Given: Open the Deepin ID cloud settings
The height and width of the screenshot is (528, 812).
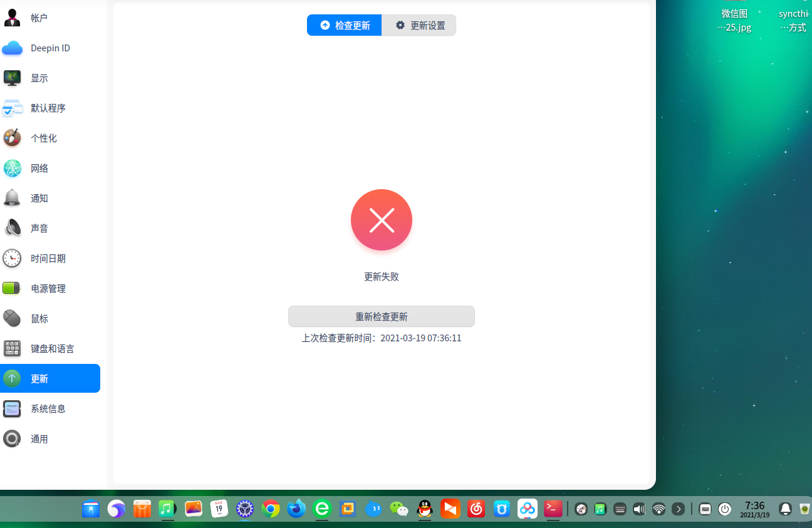Looking at the screenshot, I should tap(50, 48).
